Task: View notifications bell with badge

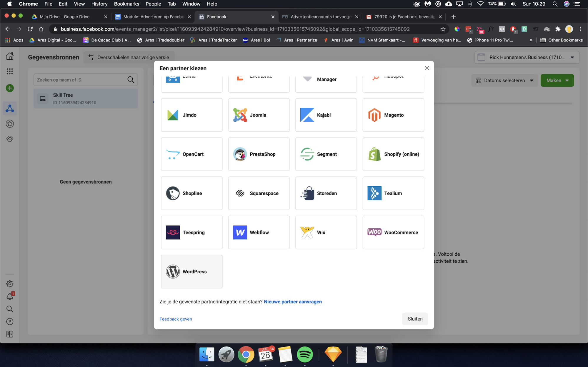Action: point(10,296)
